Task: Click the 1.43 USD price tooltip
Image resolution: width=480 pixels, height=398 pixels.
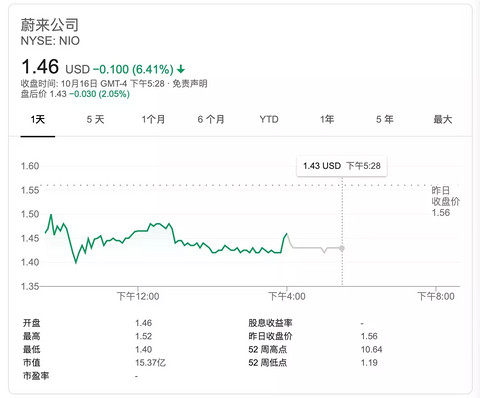Action: click(x=342, y=166)
